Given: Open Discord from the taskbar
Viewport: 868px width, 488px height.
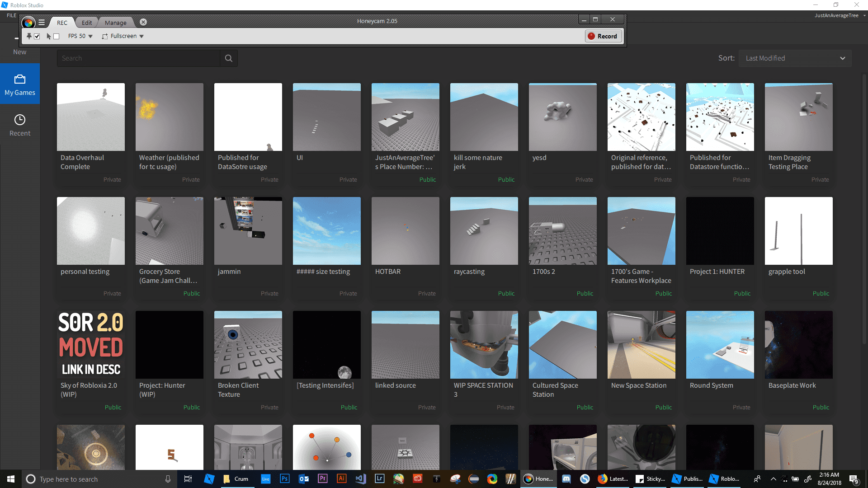Looking at the screenshot, I should (566, 479).
